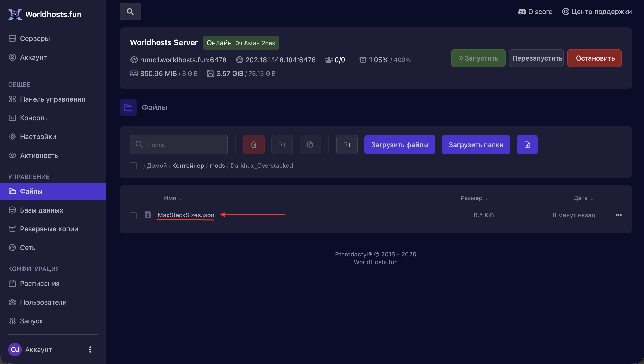Open three-dots menu for MaxStackSizes.json
The image size is (644, 364).
coord(618,215)
